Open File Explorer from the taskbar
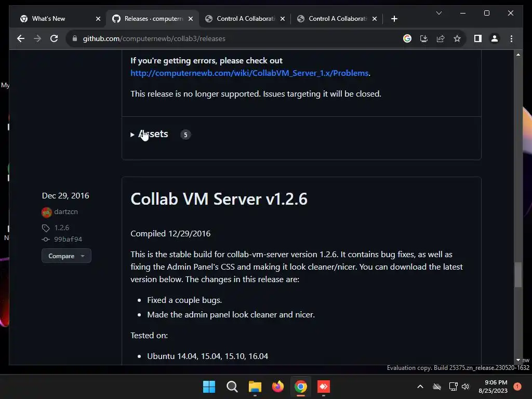 click(x=255, y=387)
